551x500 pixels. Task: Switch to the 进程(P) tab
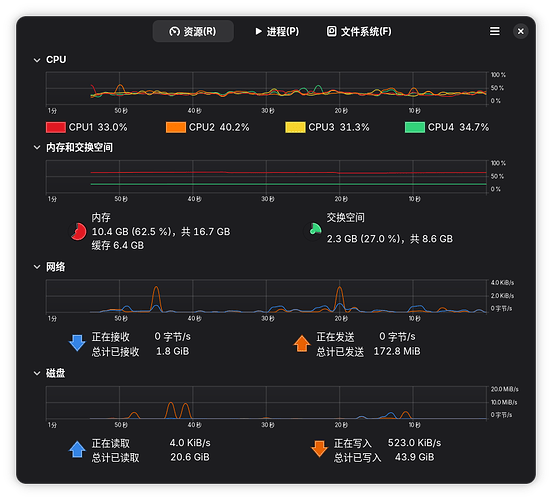pos(277,31)
